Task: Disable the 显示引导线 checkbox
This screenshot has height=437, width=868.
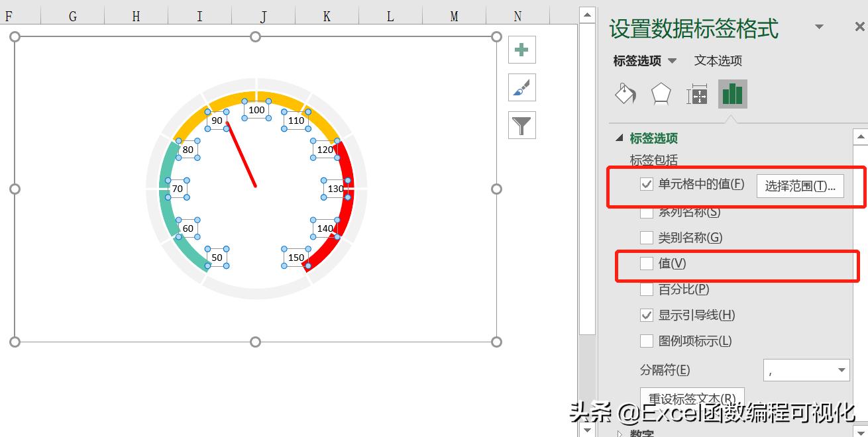Action: point(647,315)
